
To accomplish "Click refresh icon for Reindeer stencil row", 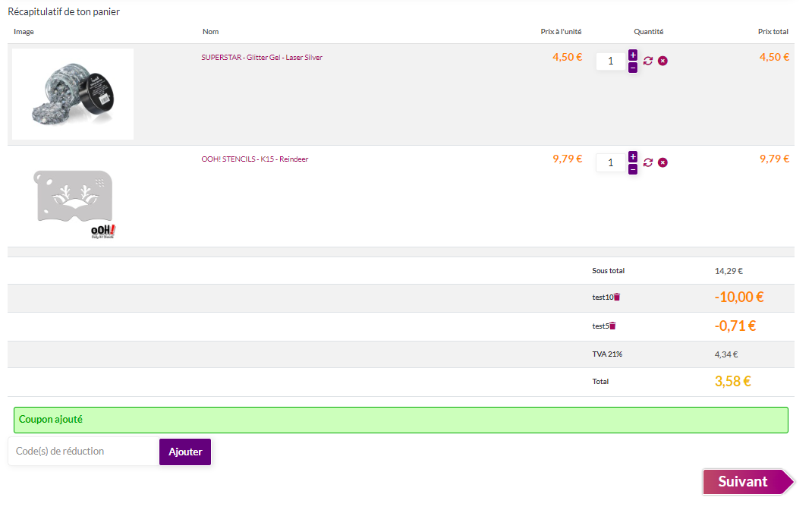I will click(x=648, y=162).
